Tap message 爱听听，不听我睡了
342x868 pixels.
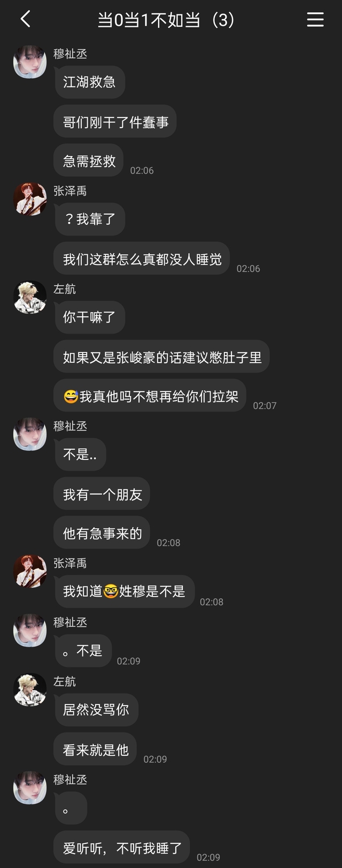(x=122, y=847)
